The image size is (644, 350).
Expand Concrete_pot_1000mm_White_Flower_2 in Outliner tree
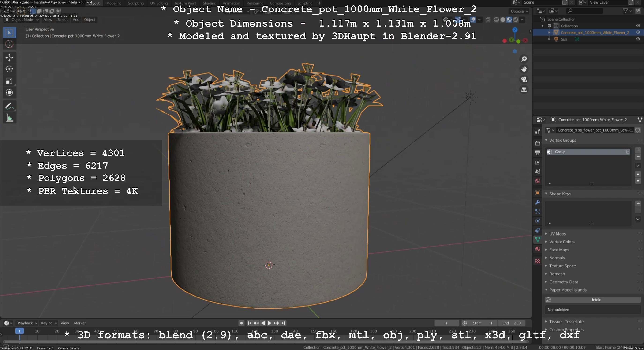pos(549,33)
